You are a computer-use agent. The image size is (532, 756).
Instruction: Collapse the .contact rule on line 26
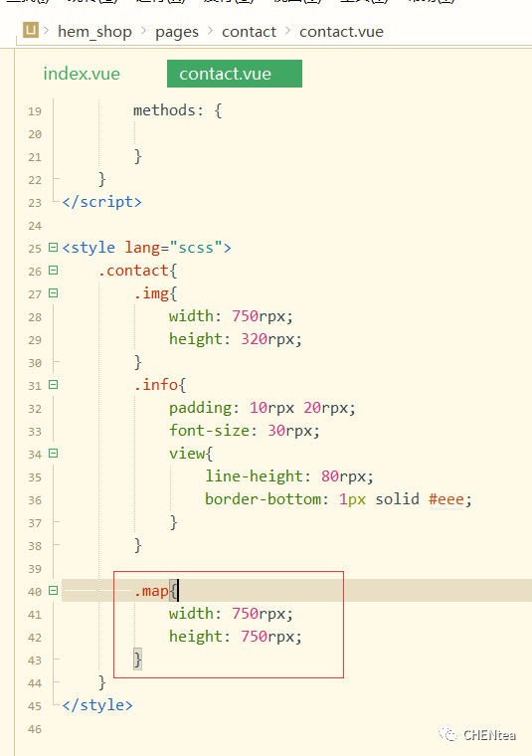(x=53, y=271)
